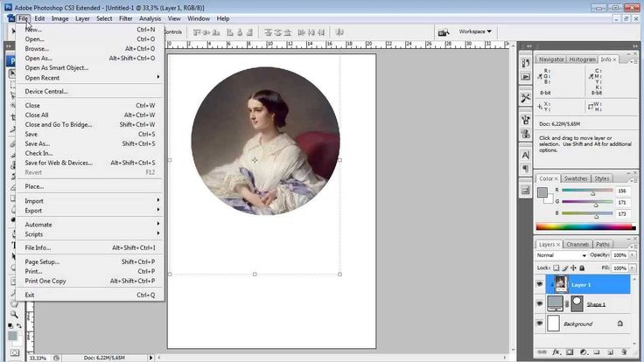Hide the Background layer with eye icon

[540, 323]
